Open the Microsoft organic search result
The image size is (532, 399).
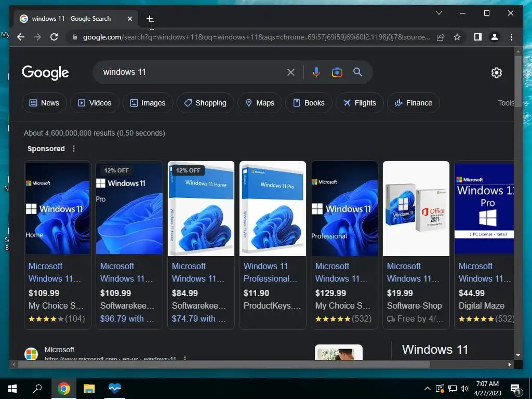(59, 350)
